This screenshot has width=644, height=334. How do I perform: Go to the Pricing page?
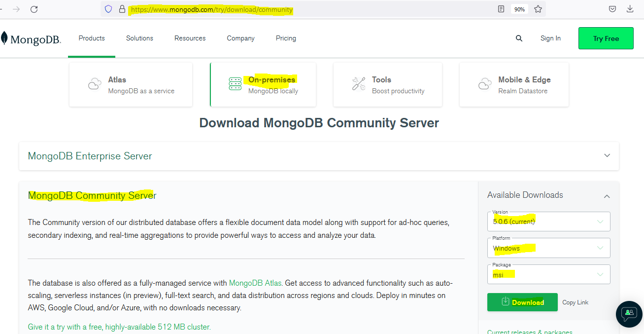coord(286,38)
